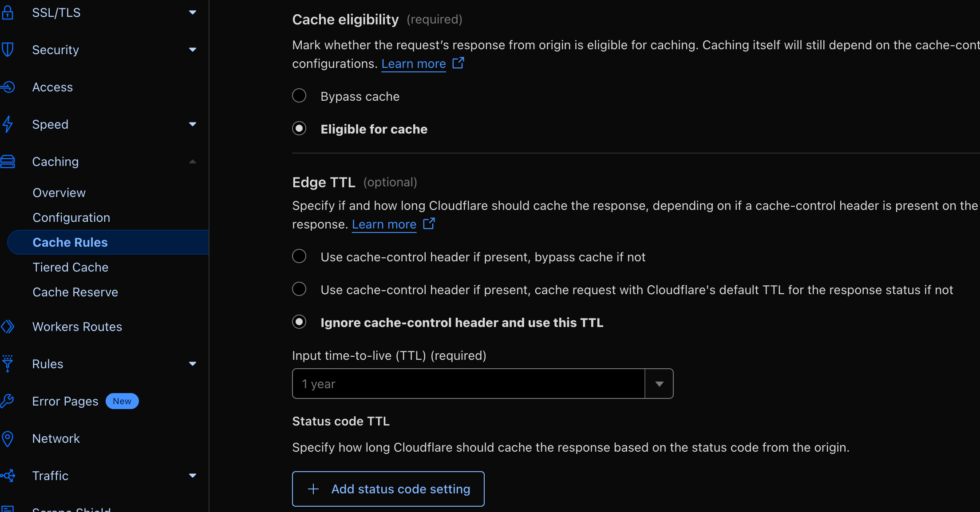Click the Access arrow icon

pyautogui.click(x=8, y=87)
